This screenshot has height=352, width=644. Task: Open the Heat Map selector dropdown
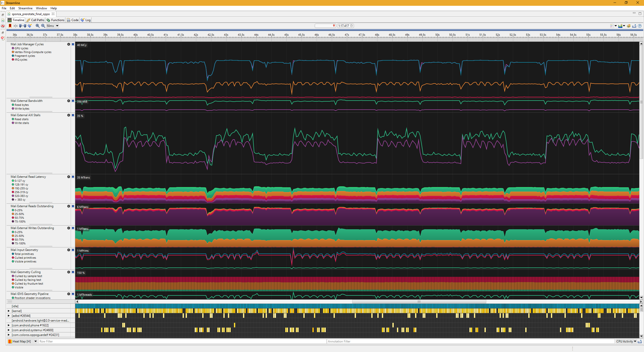[x=35, y=341]
